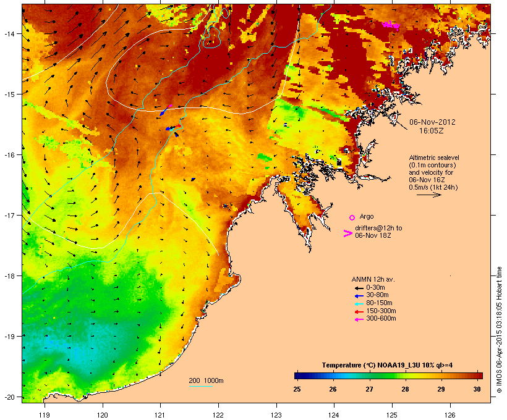Click the -20 latitude axis label
507x420 pixels.
point(10,397)
